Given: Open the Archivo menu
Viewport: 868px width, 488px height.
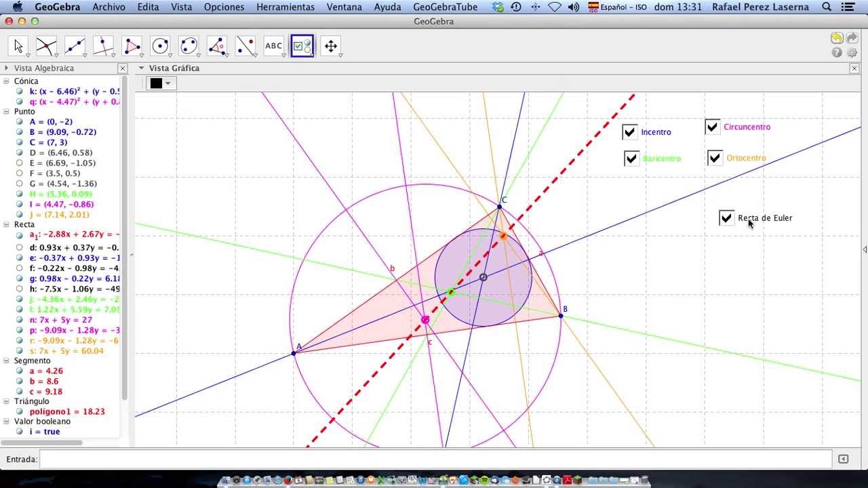Looking at the screenshot, I should tap(108, 7).
